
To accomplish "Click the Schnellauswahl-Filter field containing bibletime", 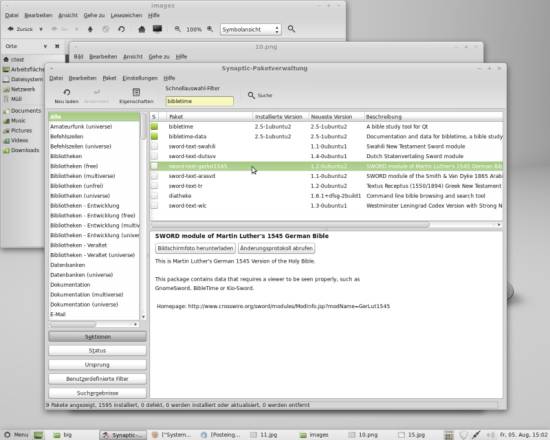I will [199, 101].
